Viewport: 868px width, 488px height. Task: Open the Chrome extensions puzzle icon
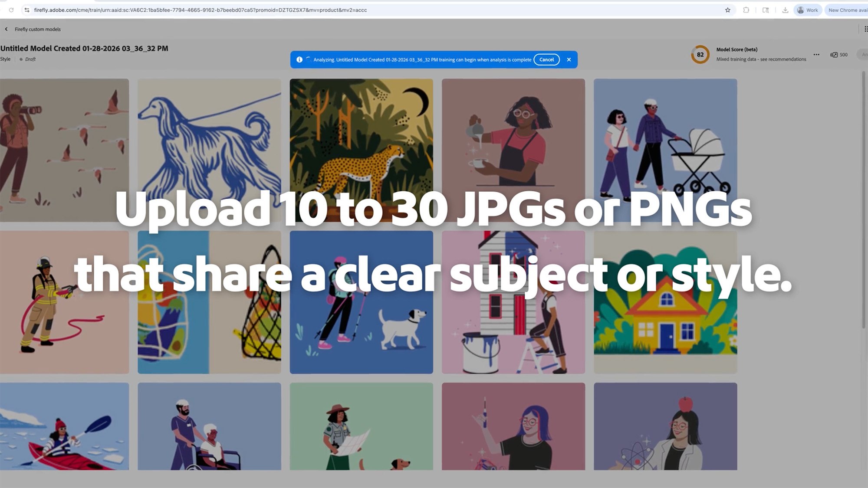pyautogui.click(x=746, y=10)
